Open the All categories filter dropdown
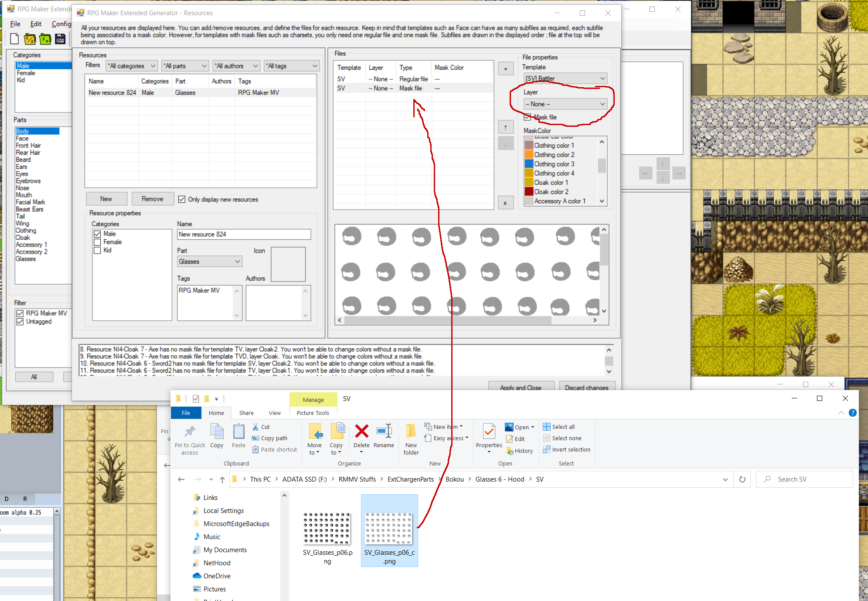The width and height of the screenshot is (868, 601). click(132, 66)
